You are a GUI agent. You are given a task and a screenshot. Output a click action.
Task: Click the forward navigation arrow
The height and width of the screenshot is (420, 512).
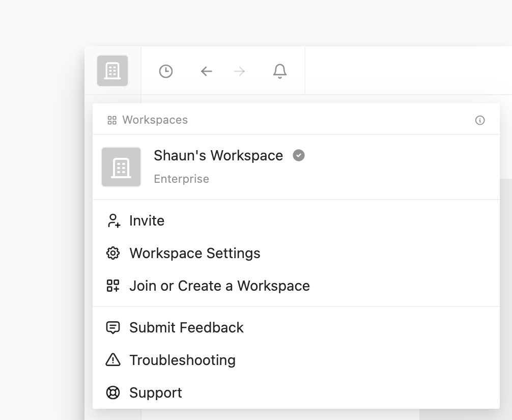point(239,71)
